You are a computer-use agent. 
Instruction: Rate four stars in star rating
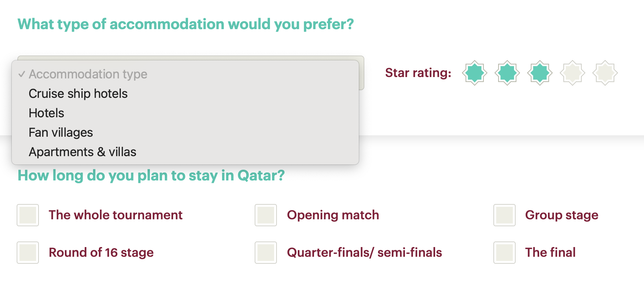pyautogui.click(x=572, y=73)
